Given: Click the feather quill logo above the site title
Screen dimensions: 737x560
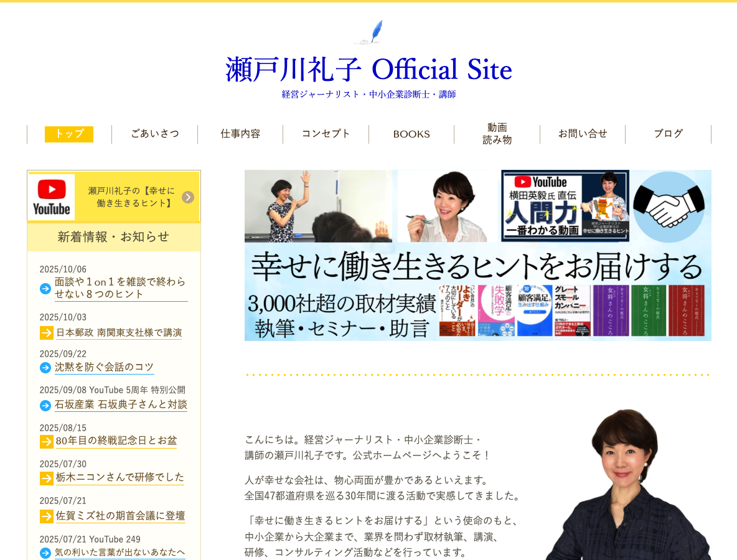Looking at the screenshot, I should click(369, 31).
